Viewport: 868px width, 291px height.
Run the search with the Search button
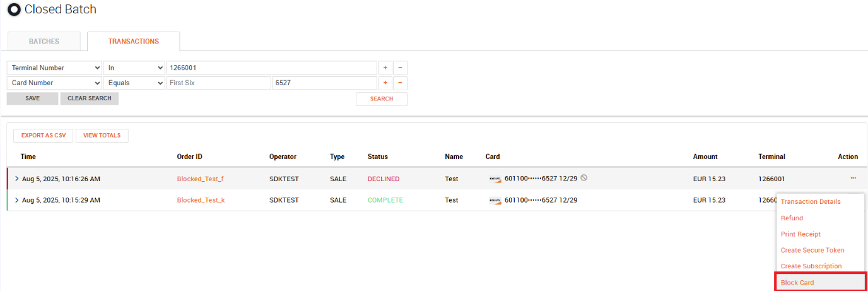(x=382, y=99)
